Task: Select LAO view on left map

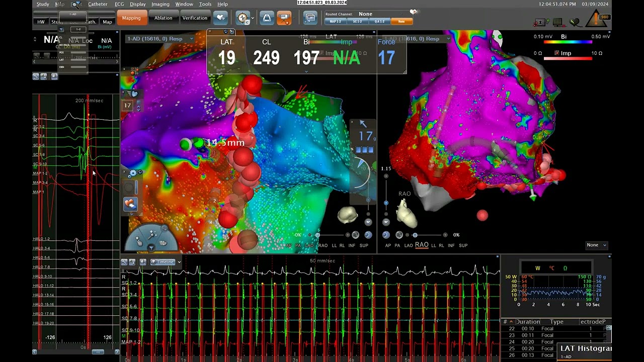Action: [x=309, y=245]
